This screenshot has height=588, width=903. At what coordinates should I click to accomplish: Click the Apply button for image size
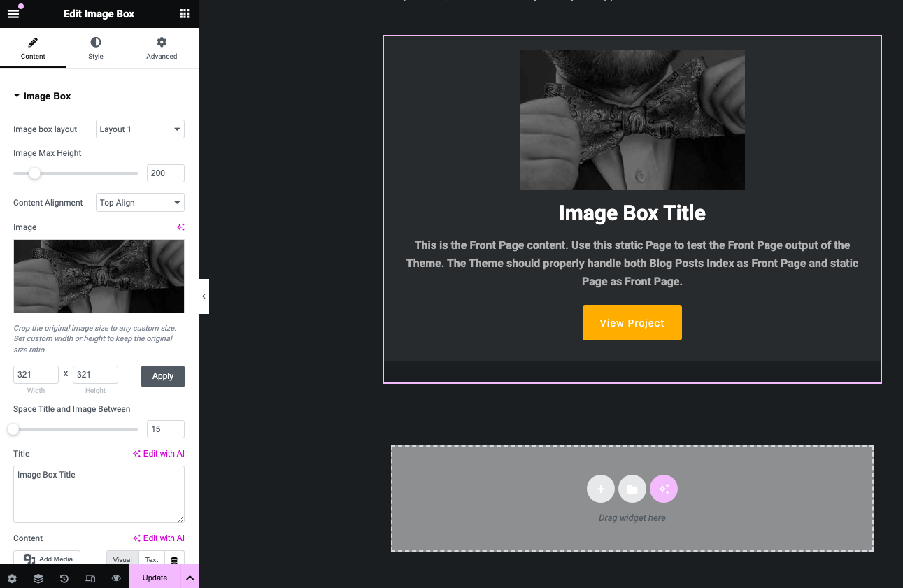coord(163,376)
